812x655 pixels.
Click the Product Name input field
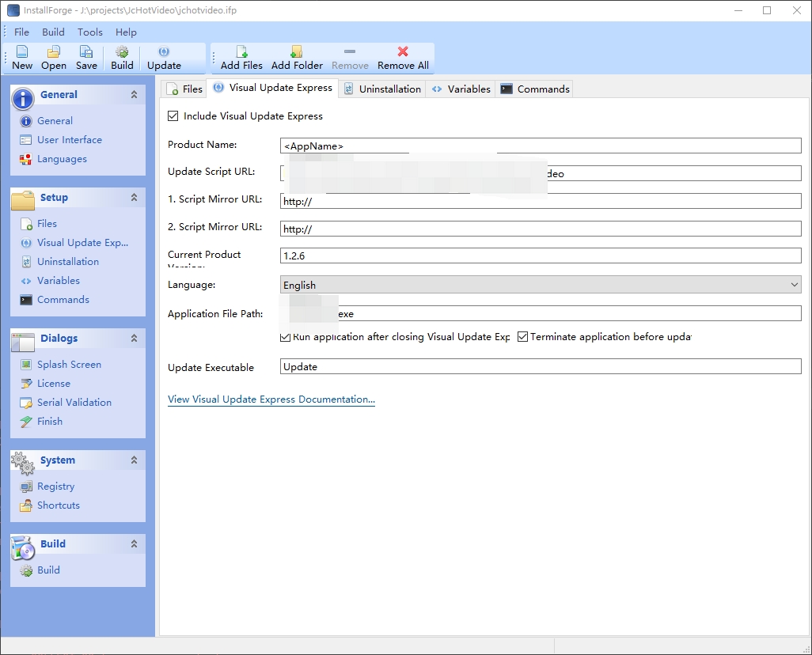tap(541, 146)
